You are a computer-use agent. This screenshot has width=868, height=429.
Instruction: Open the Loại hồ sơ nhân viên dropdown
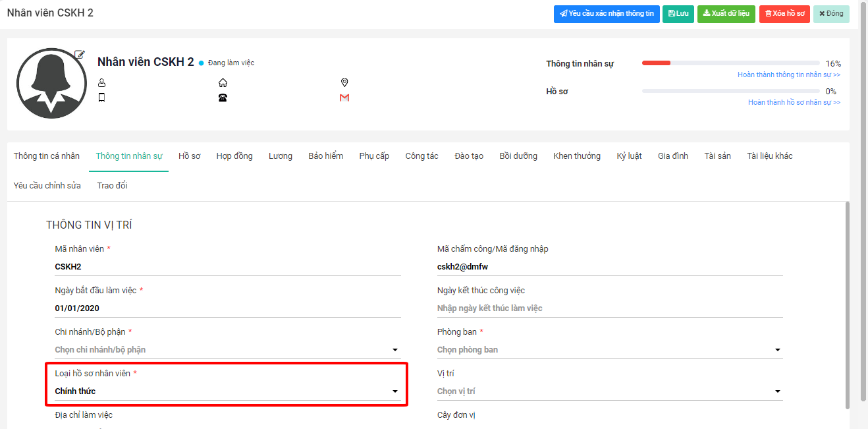(x=227, y=391)
